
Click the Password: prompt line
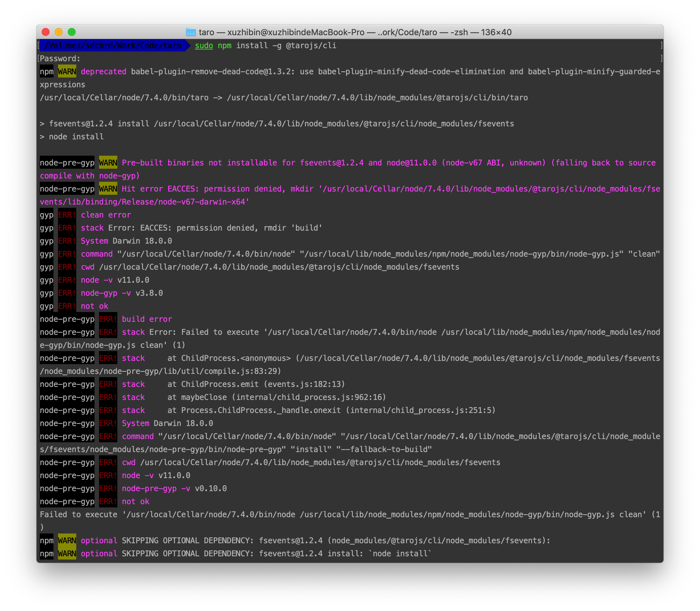pyautogui.click(x=60, y=58)
